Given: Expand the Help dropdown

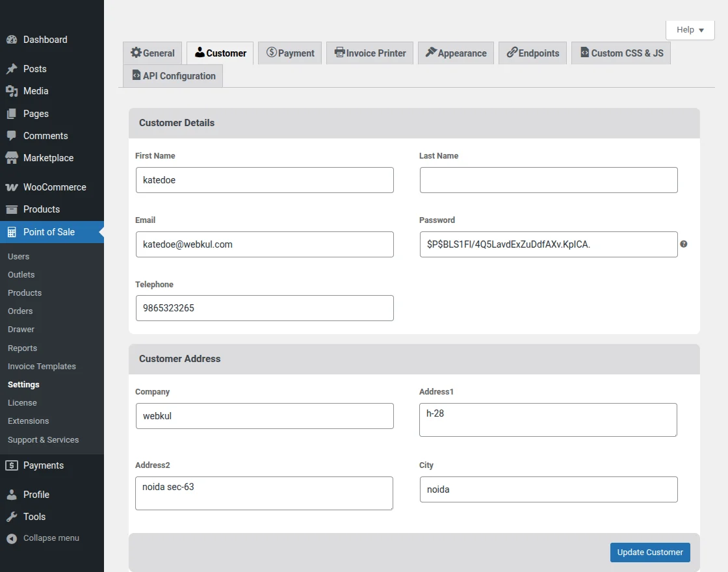Looking at the screenshot, I should click(x=690, y=30).
